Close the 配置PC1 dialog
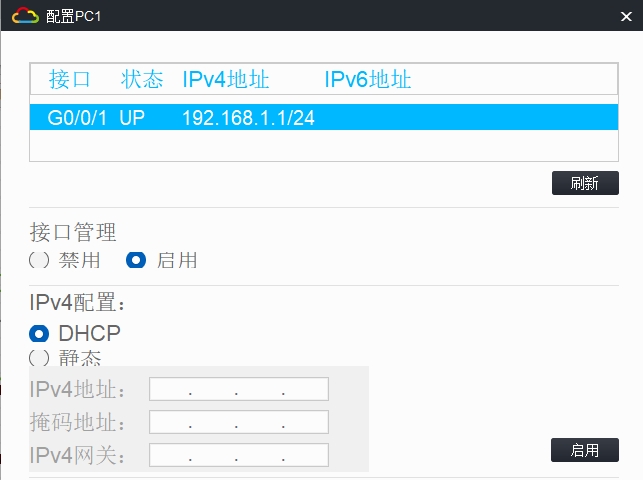This screenshot has width=643, height=480. pyautogui.click(x=626, y=16)
